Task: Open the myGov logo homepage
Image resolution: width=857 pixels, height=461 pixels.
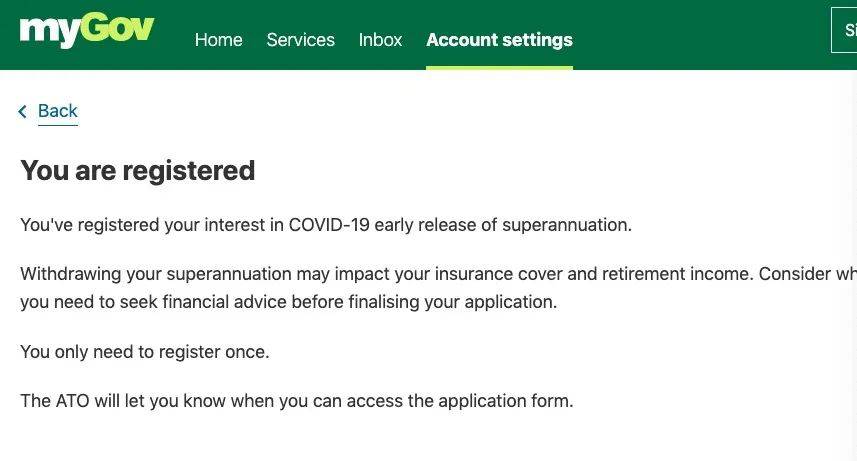Action: [x=87, y=31]
